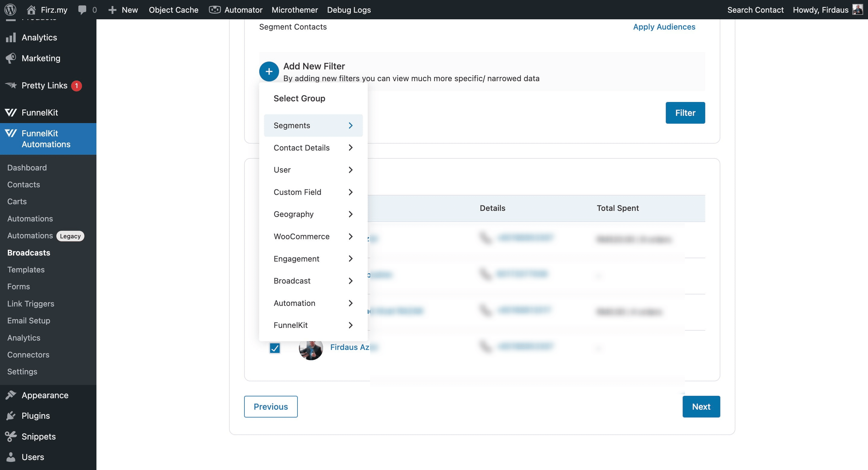Toggle the Firdaus Az contact checkbox

(x=275, y=348)
